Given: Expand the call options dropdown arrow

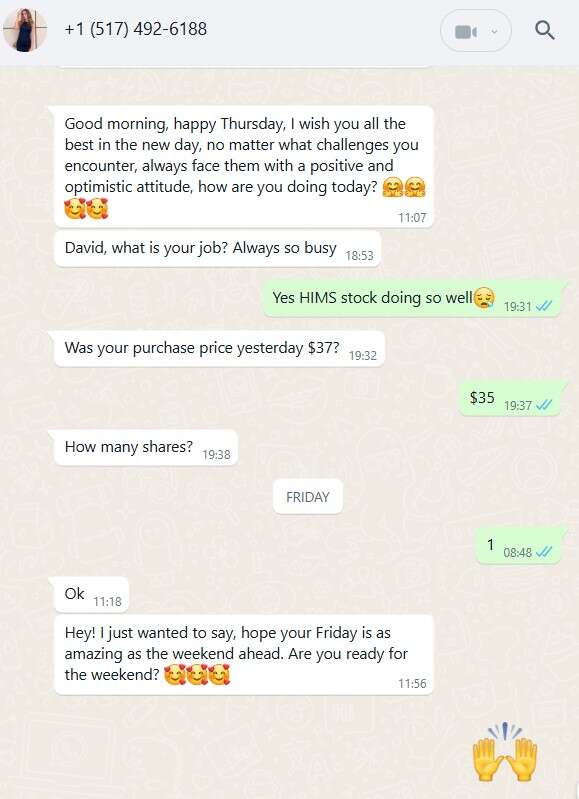Looking at the screenshot, I should (494, 32).
